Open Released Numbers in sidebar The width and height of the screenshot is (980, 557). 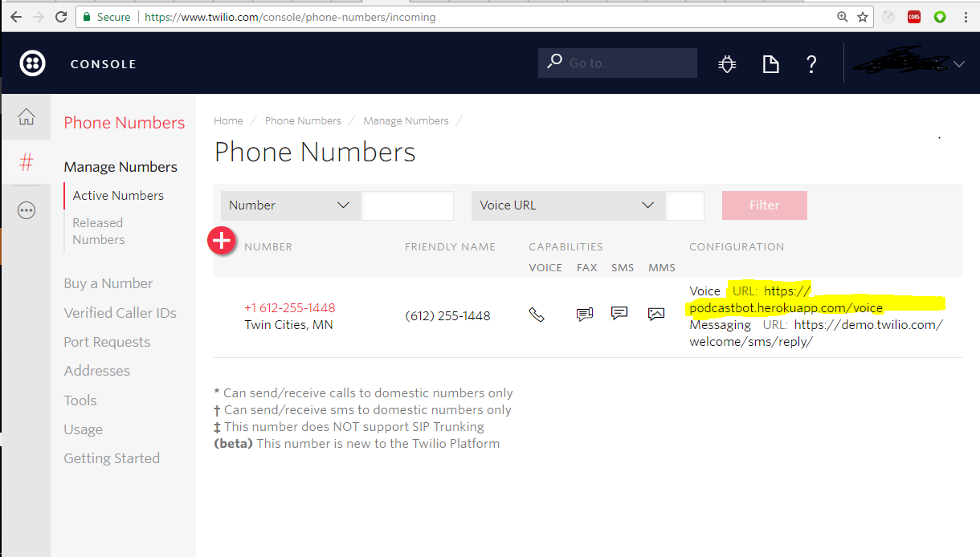pyautogui.click(x=99, y=231)
